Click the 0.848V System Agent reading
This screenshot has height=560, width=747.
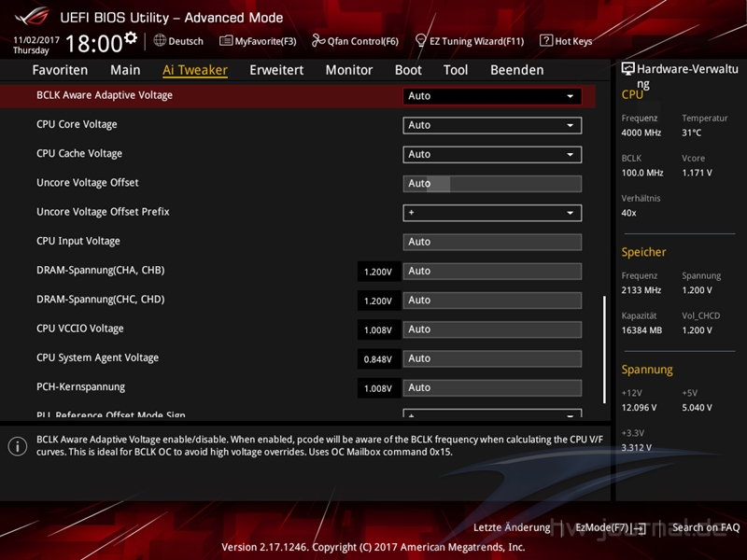coord(378,359)
